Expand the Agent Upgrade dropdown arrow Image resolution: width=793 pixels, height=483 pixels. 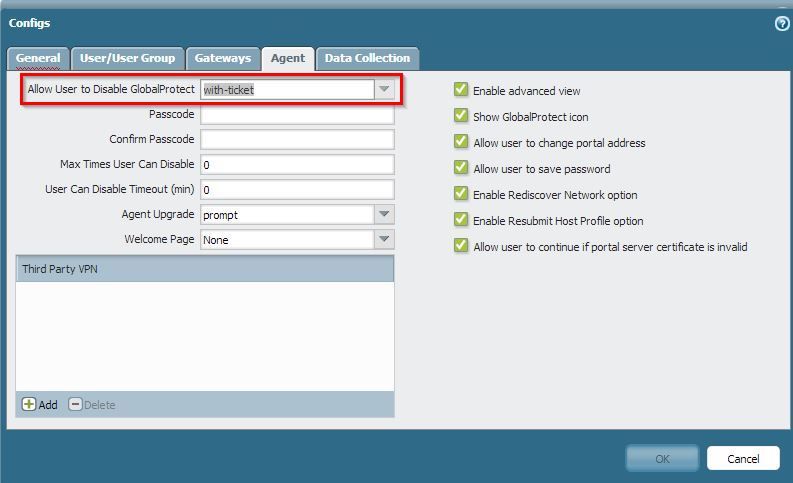384,214
